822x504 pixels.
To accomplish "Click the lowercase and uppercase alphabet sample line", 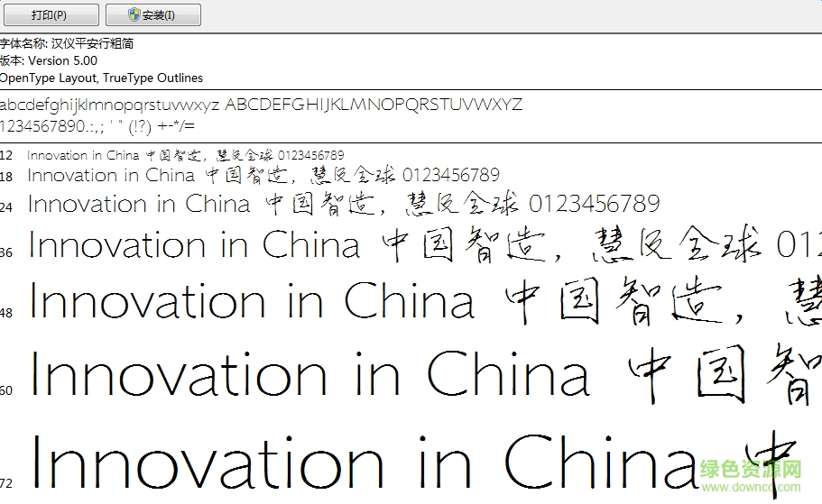I will pyautogui.click(x=261, y=105).
